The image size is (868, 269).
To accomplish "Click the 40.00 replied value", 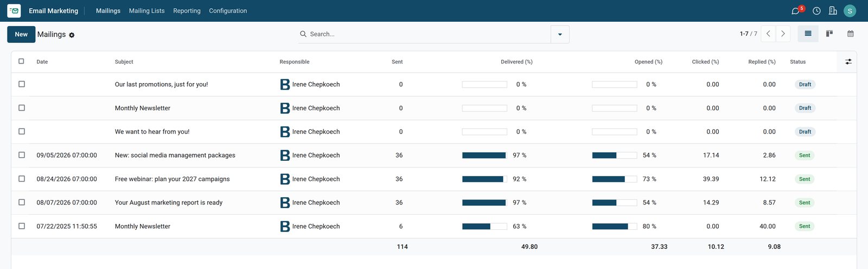I will 768,226.
